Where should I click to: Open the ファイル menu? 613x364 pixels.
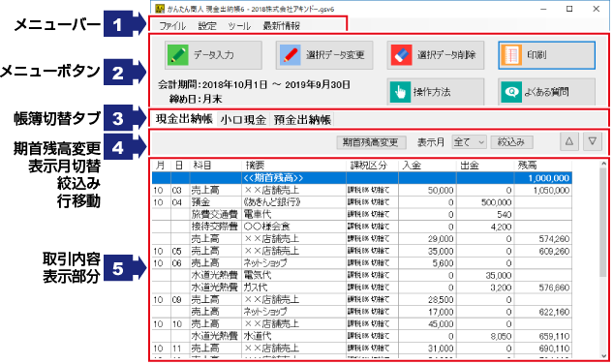click(x=172, y=26)
